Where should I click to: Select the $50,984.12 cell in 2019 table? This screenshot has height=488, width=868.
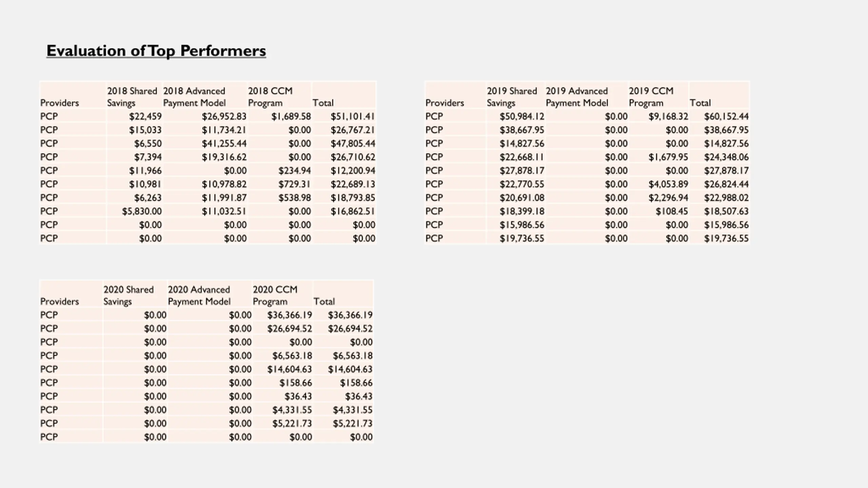tap(522, 116)
